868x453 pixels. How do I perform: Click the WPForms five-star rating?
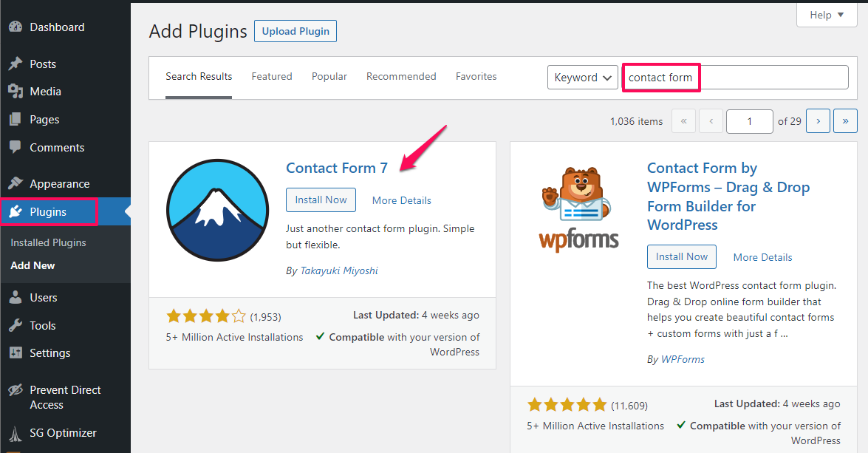pyautogui.click(x=567, y=405)
